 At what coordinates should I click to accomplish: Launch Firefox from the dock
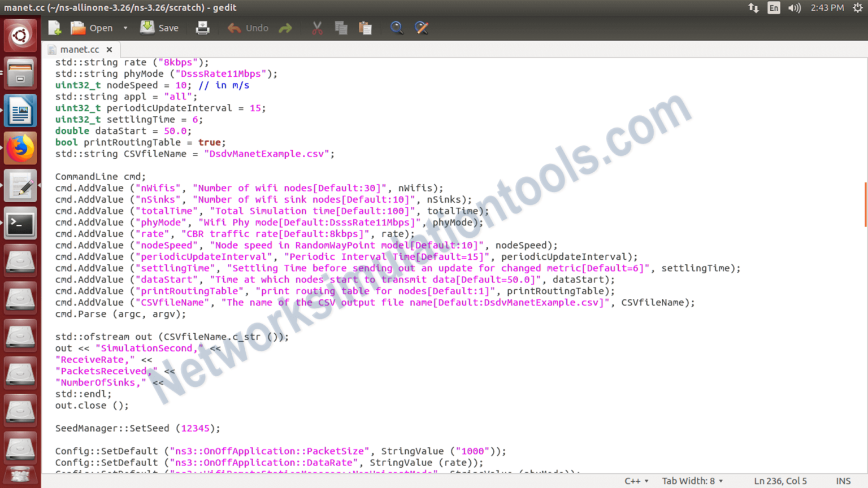pyautogui.click(x=20, y=147)
